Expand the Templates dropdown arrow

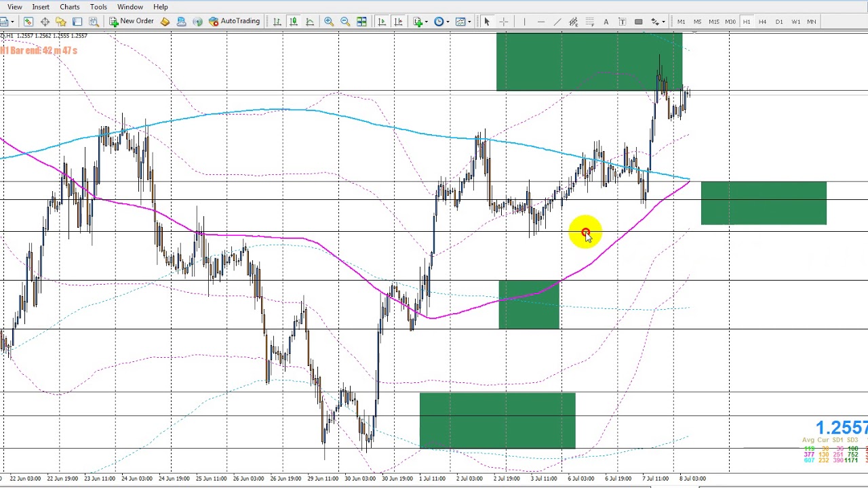pyautogui.click(x=470, y=22)
